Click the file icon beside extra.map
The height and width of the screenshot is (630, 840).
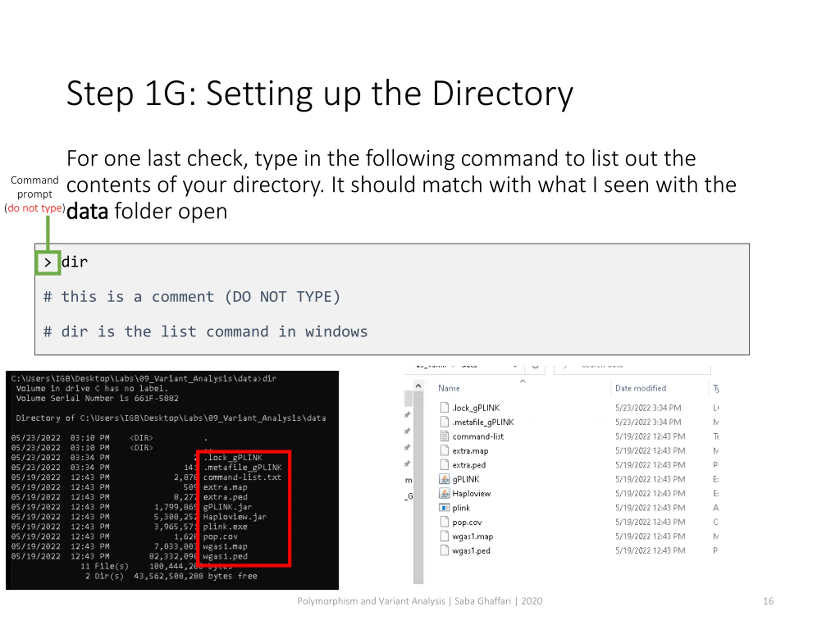tap(444, 451)
